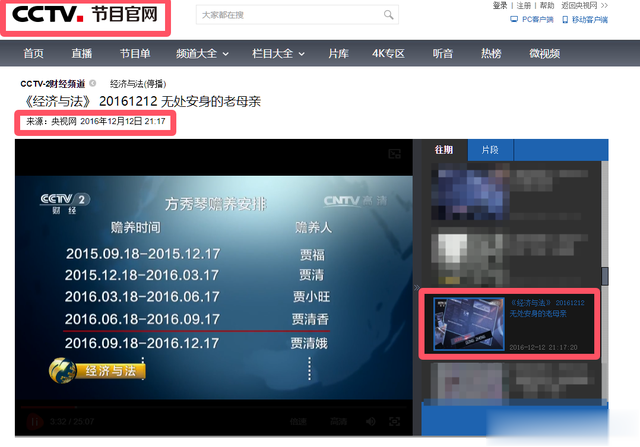Open the 倍速 playback speed option
Viewport: 640px width, 447px height.
(298, 421)
